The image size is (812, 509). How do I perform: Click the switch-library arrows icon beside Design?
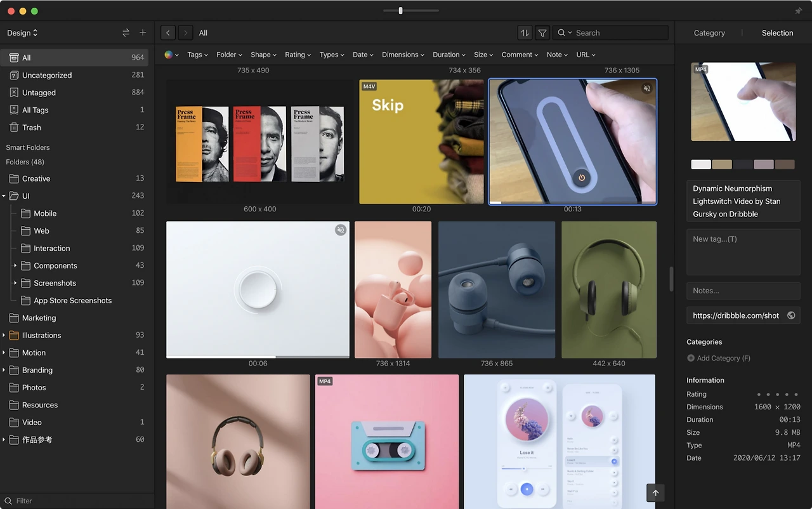(x=126, y=33)
